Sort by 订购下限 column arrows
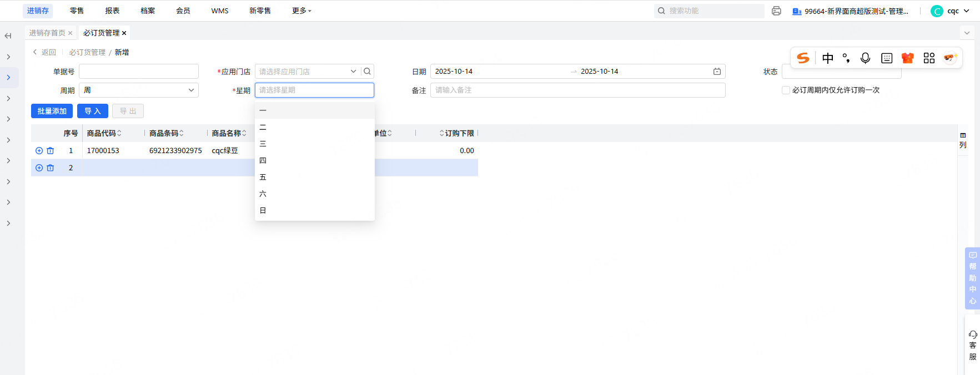The width and height of the screenshot is (980, 375). (442, 133)
